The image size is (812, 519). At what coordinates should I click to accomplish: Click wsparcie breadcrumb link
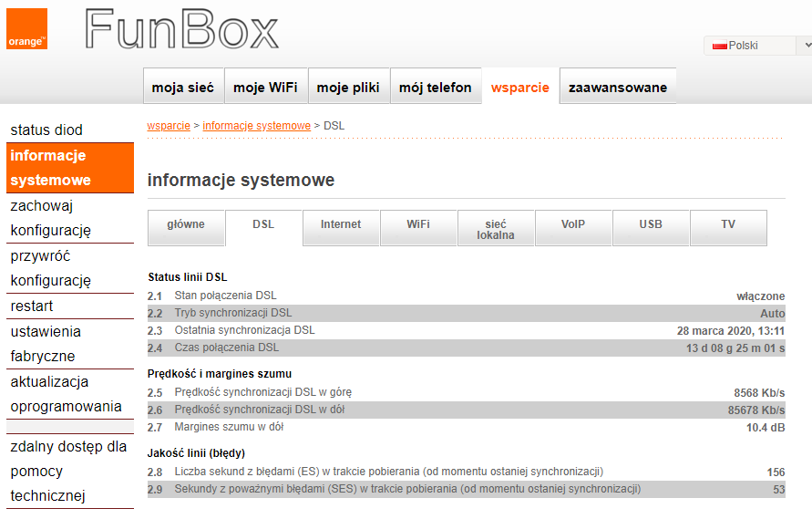169,125
